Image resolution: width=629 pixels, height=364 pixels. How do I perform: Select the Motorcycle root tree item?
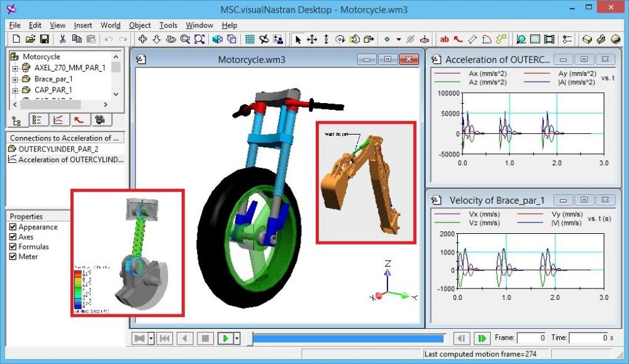point(42,57)
